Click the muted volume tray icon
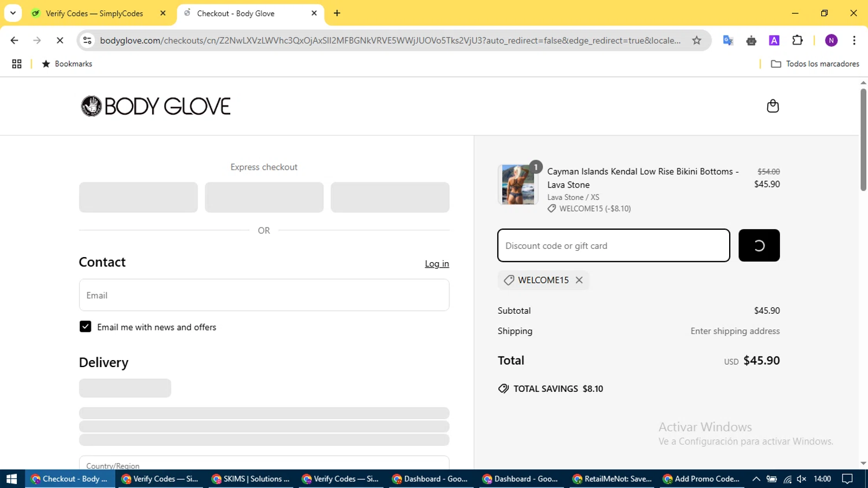 pyautogui.click(x=801, y=479)
